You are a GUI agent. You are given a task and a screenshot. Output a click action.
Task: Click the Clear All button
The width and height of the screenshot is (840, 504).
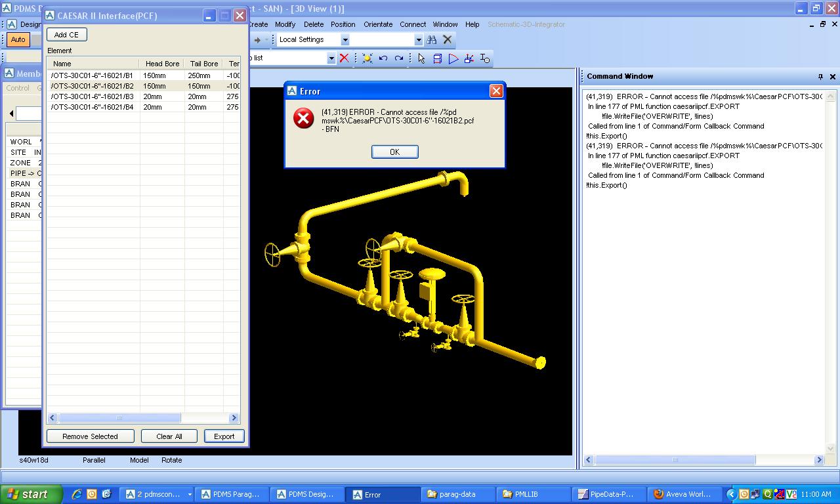pos(169,436)
